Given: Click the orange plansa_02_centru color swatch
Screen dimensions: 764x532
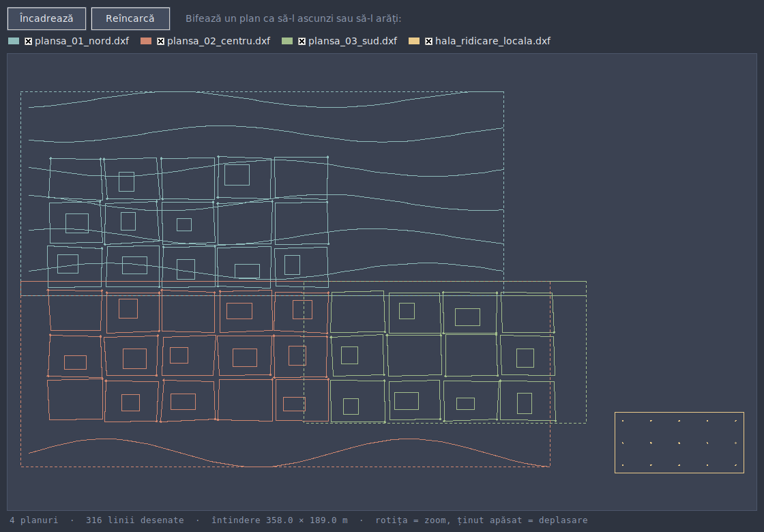Looking at the screenshot, I should (146, 41).
